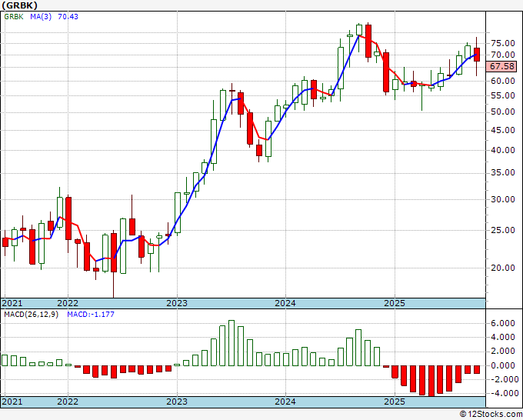
Task: Click the 35.00 price axis label
Action: (503, 172)
